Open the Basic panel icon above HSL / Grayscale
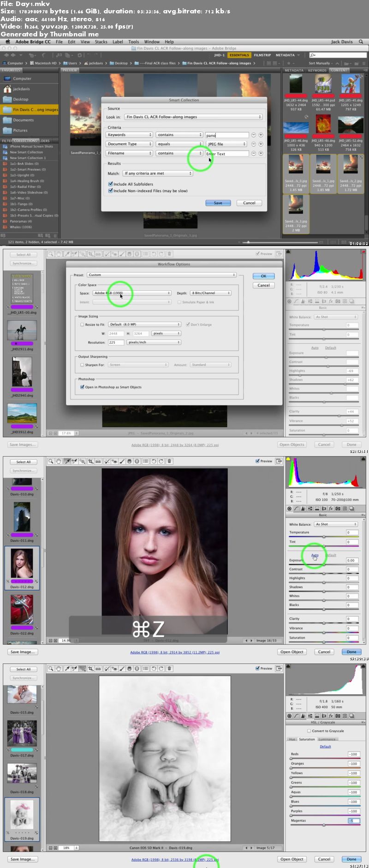 (x=290, y=716)
